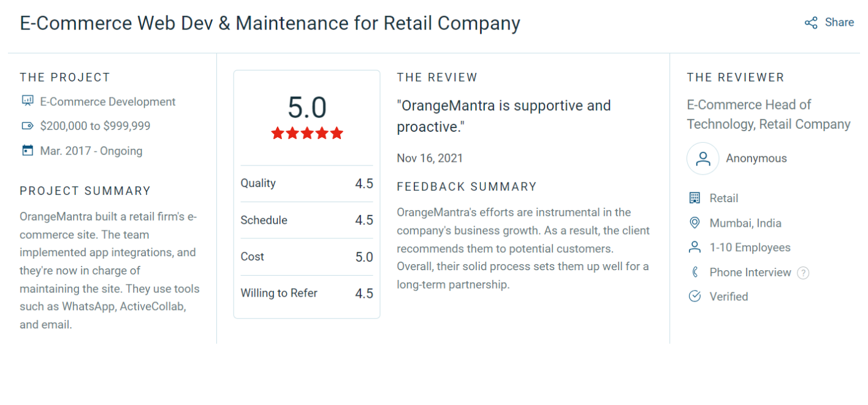Select the Cost rating row
Viewport: 868px width, 405px height.
pyautogui.click(x=306, y=257)
